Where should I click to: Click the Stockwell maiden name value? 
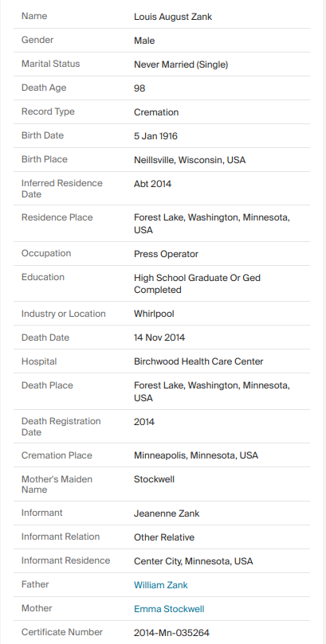154,479
